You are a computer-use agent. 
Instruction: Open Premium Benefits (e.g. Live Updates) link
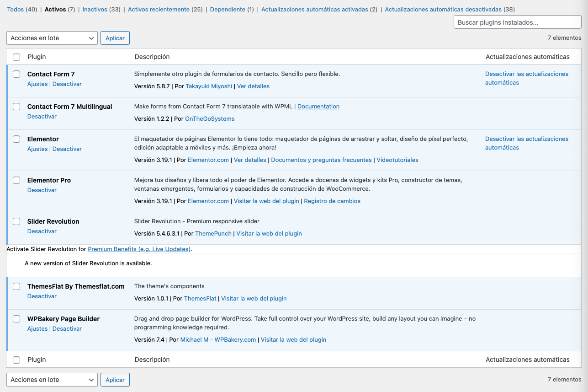pyautogui.click(x=139, y=249)
